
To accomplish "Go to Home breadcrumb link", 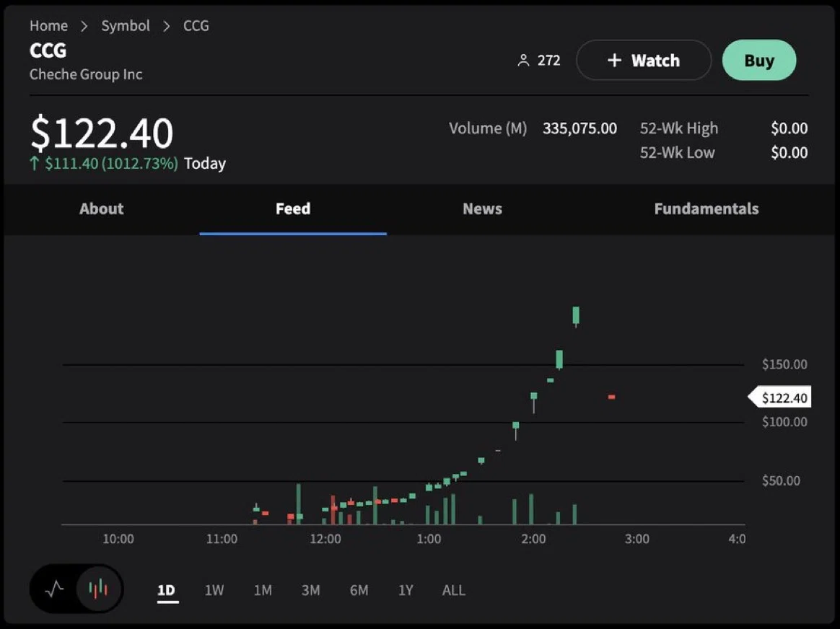I will (x=49, y=26).
